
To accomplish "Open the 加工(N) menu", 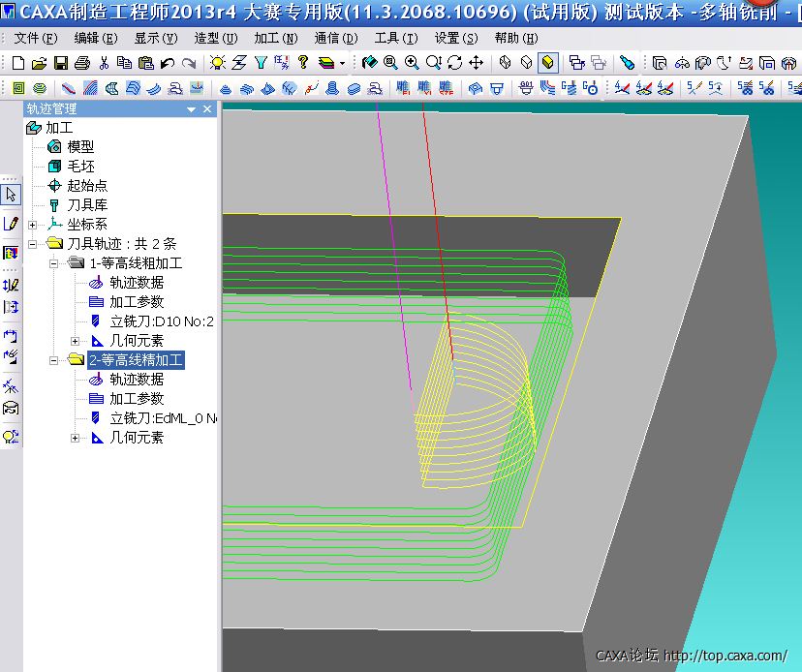I will pyautogui.click(x=275, y=38).
